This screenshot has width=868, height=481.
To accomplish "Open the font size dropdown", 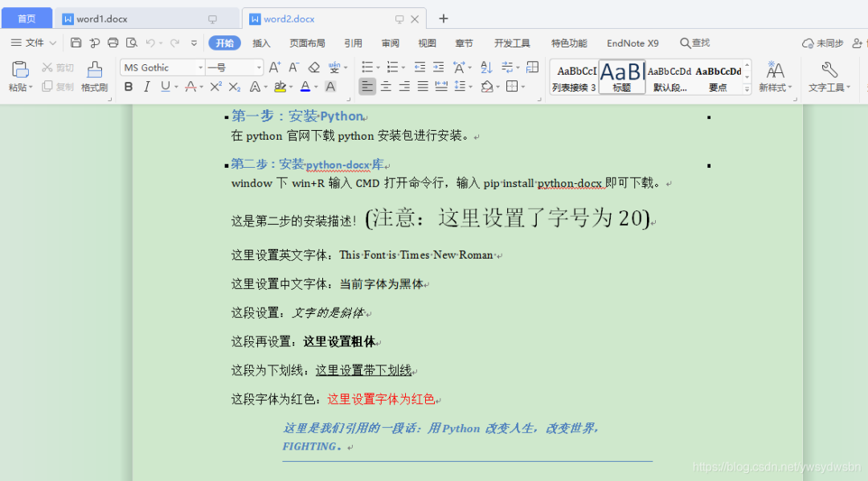I will 259,67.
